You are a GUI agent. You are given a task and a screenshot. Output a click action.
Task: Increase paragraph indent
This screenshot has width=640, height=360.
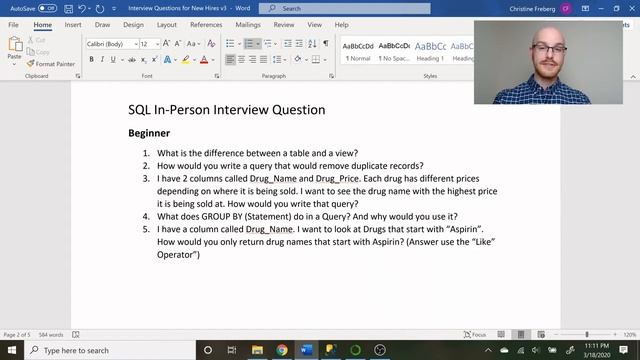[x=299, y=44]
